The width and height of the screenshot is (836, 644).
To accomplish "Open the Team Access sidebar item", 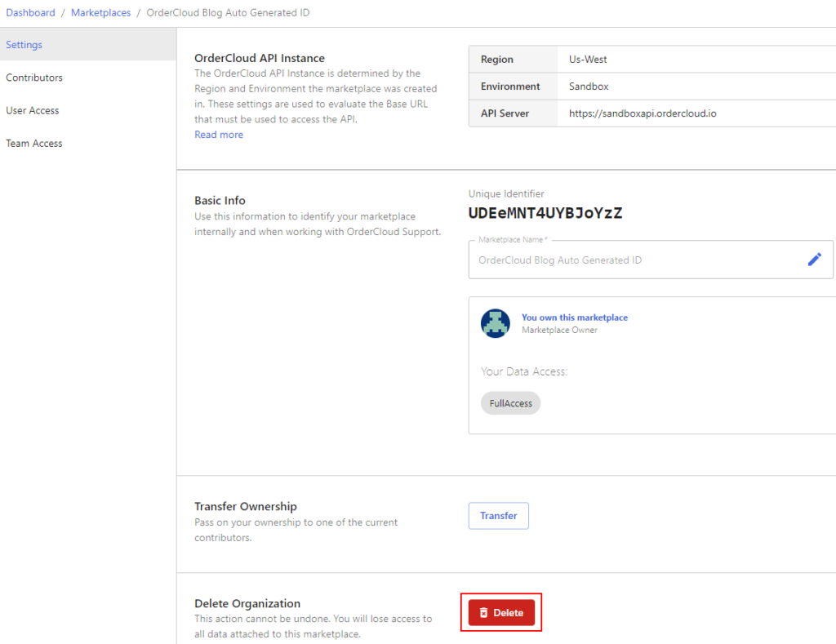I will coord(88,144).
